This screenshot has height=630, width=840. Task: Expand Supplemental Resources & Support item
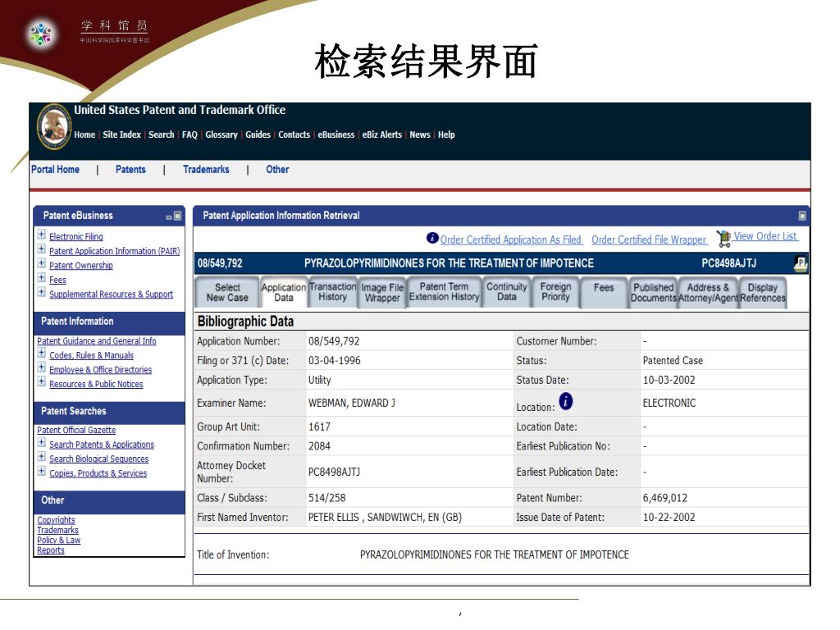tap(41, 292)
